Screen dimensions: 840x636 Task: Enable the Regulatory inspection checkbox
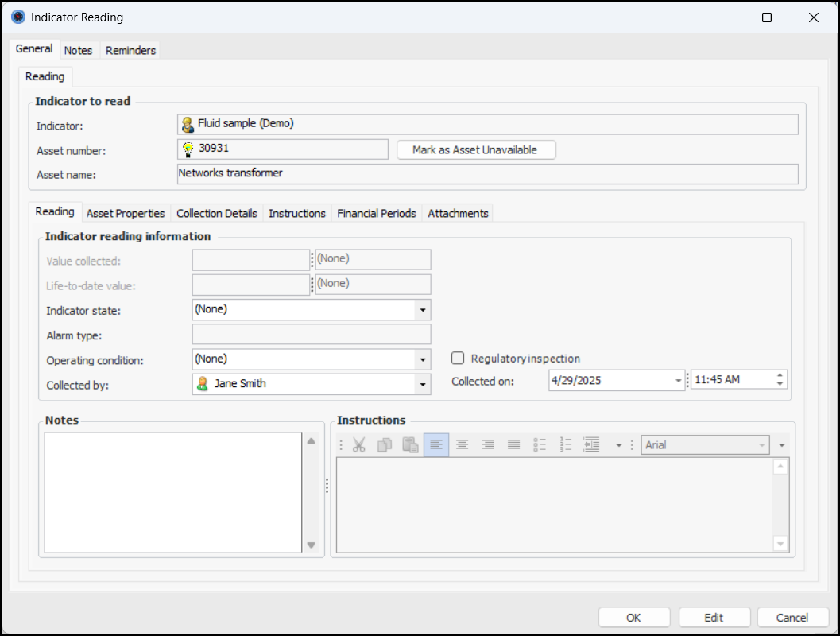point(458,359)
